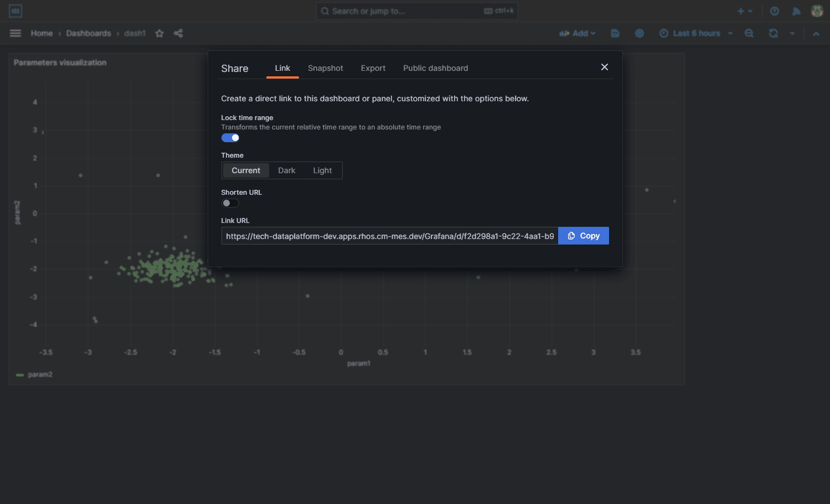Viewport: 830px width, 504px height.
Task: Click the Parameters visualization panel title
Action: click(x=60, y=63)
